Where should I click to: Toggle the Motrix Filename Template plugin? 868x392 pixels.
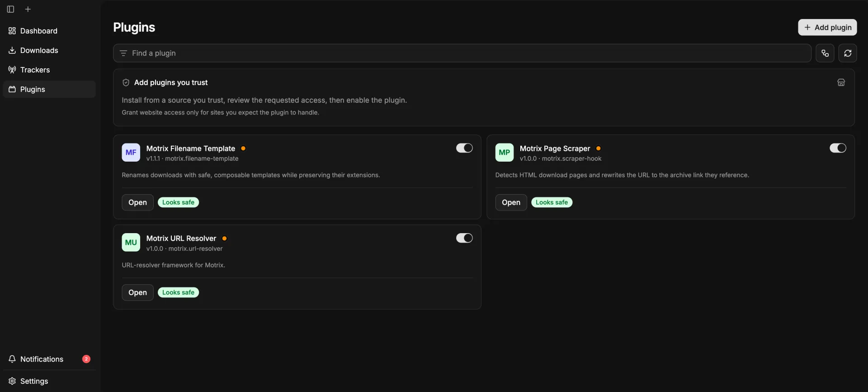point(464,148)
